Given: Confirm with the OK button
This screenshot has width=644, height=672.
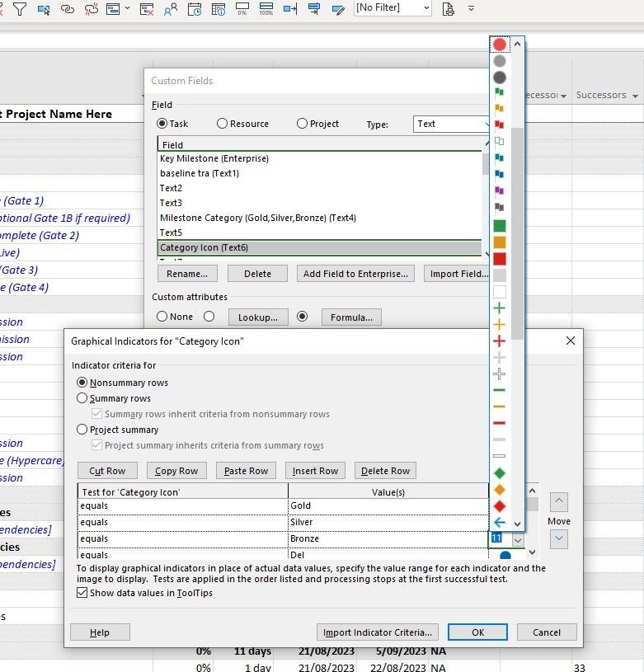Looking at the screenshot, I should [477, 632].
